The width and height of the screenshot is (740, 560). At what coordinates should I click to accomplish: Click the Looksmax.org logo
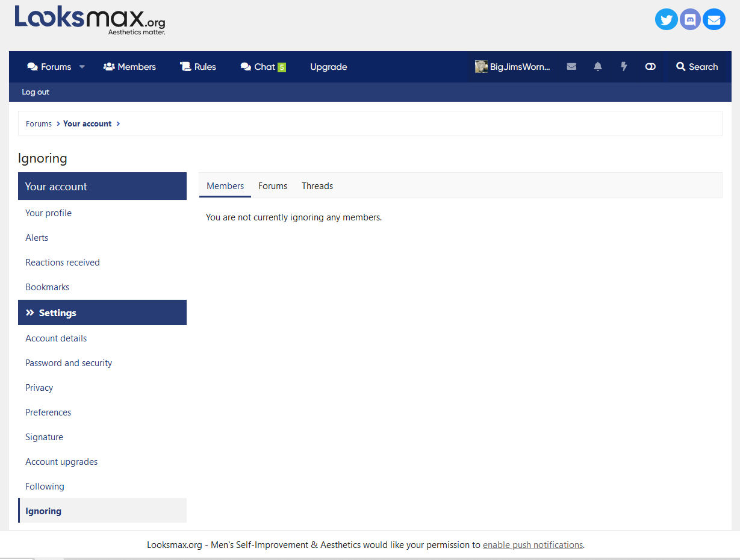click(90, 20)
